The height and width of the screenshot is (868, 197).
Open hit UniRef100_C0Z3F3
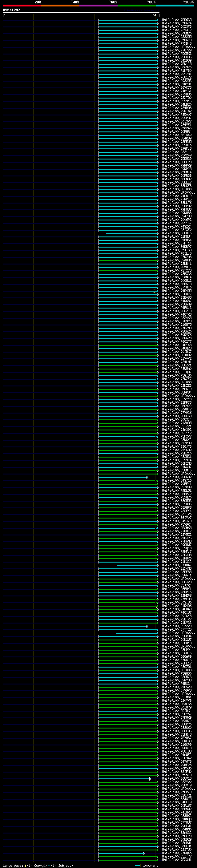pos(176,26)
